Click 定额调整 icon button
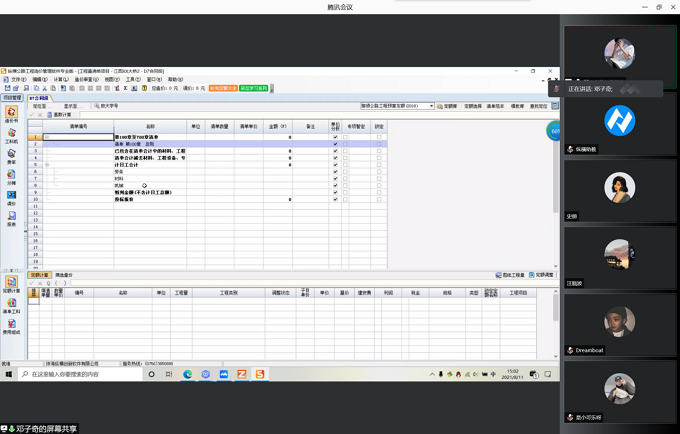Viewport: 680px width, 434px height. (541, 275)
